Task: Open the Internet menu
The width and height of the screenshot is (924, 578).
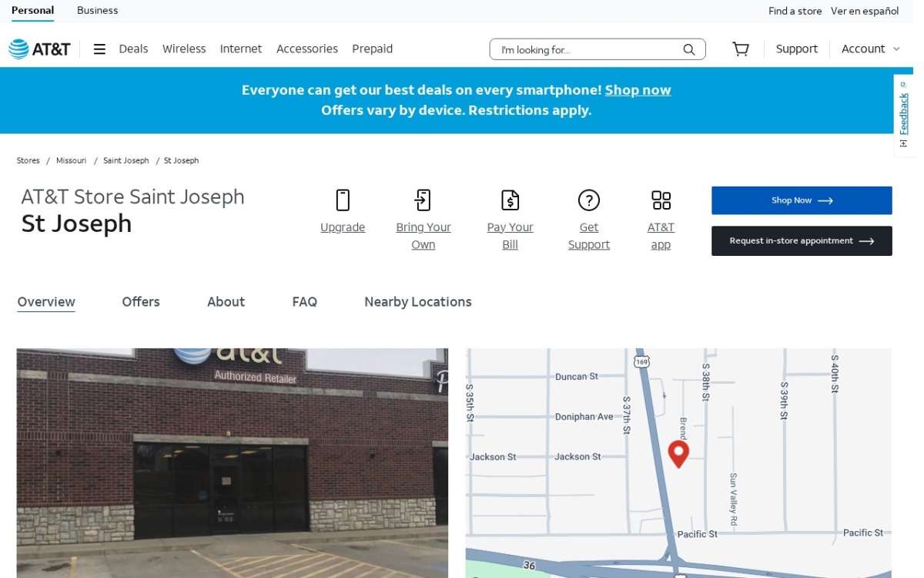Action: pyautogui.click(x=241, y=49)
